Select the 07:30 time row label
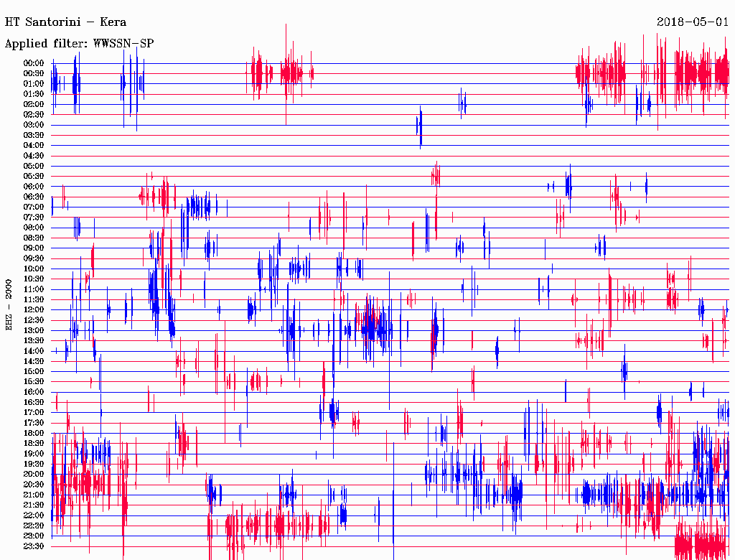The width and height of the screenshot is (735, 560). click(34, 218)
